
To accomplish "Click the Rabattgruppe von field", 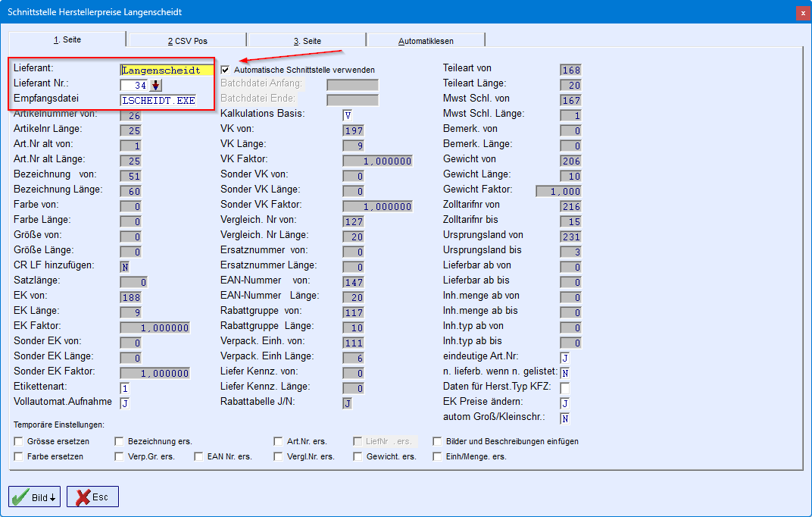I will pyautogui.click(x=354, y=312).
